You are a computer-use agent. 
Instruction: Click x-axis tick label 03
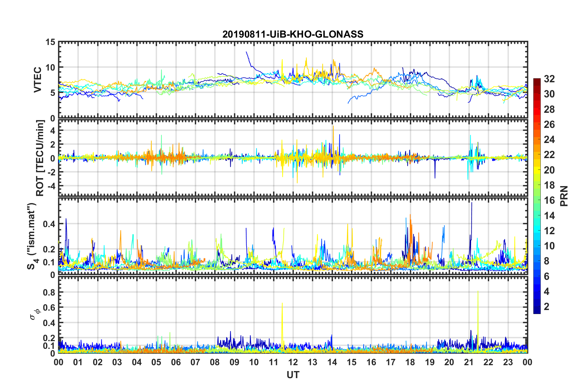tap(117, 362)
